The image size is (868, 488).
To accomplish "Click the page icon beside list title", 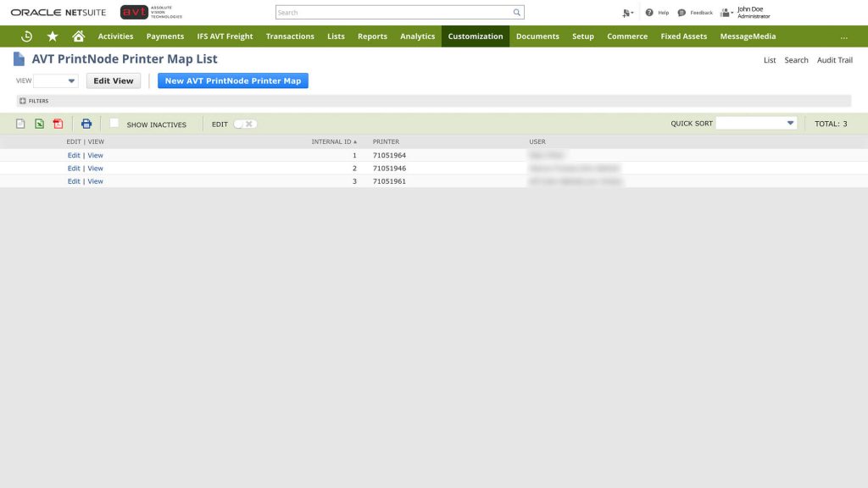I will pyautogui.click(x=19, y=58).
